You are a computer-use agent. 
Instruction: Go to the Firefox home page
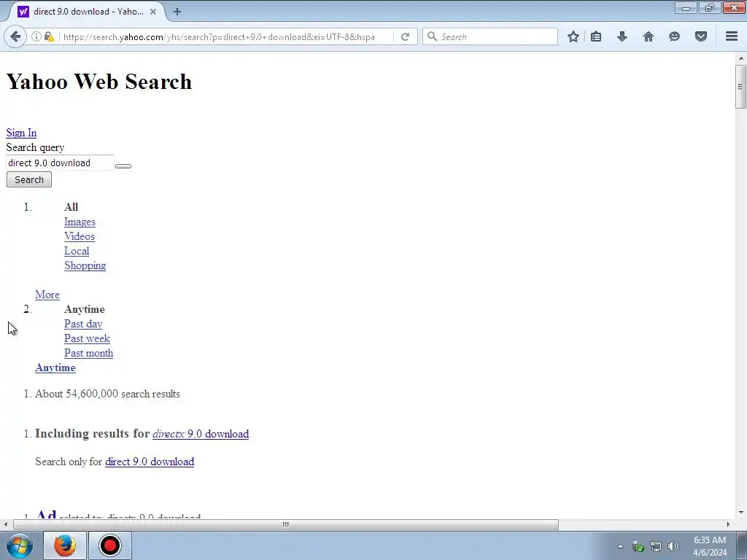click(649, 36)
